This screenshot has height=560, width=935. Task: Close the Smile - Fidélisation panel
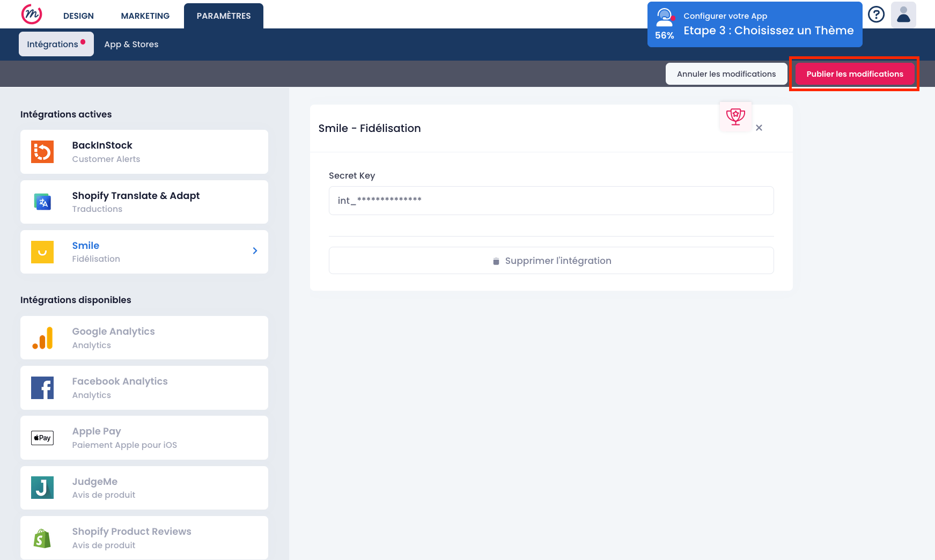[x=759, y=128]
